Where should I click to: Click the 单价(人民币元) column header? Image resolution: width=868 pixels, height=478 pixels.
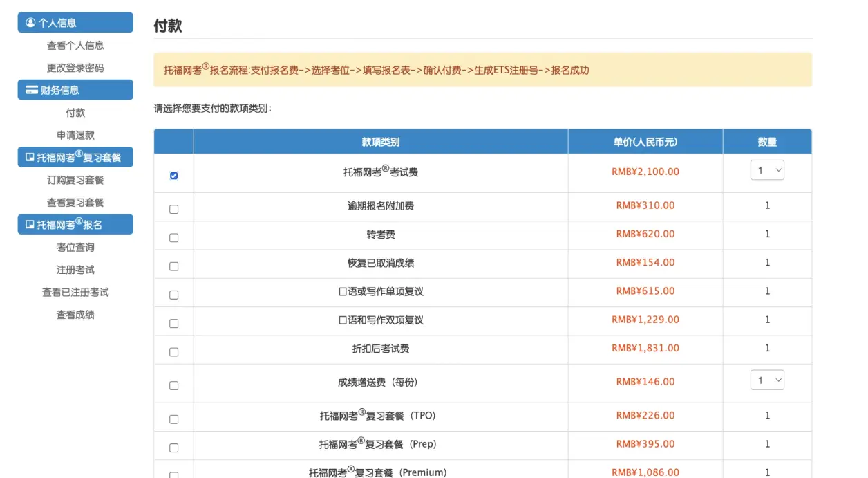pyautogui.click(x=645, y=142)
